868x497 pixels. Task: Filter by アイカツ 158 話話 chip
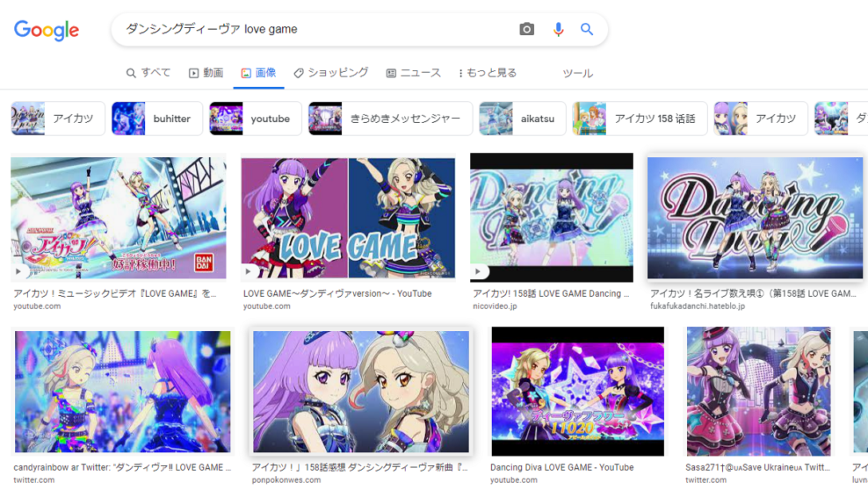coord(639,119)
